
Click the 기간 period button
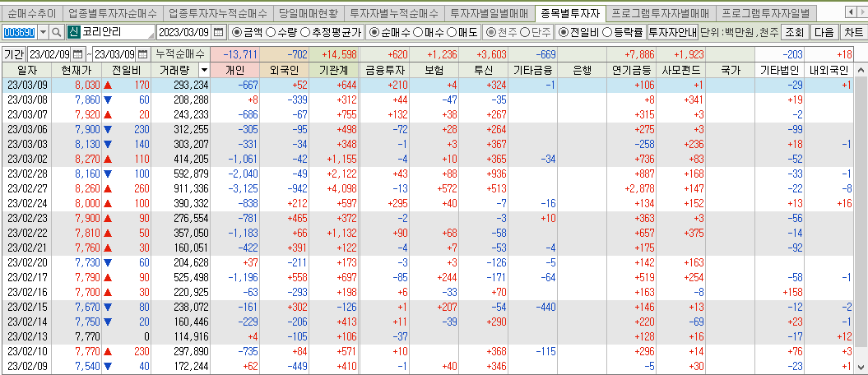pyautogui.click(x=14, y=54)
